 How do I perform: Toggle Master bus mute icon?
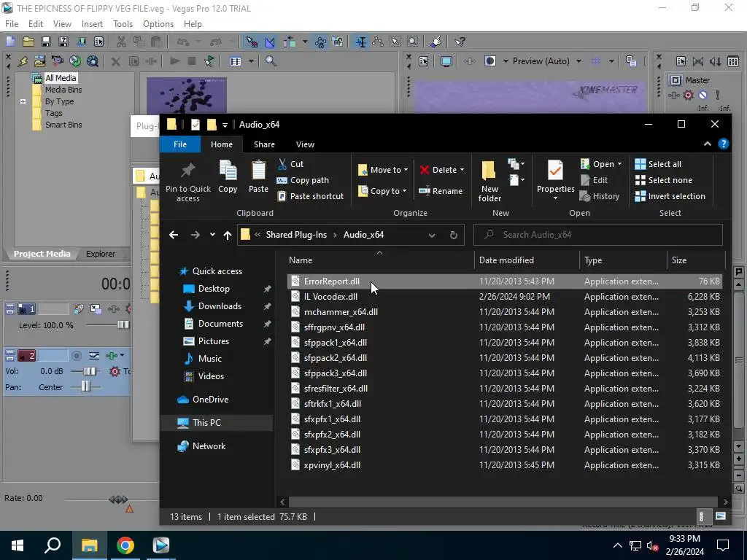703,95
